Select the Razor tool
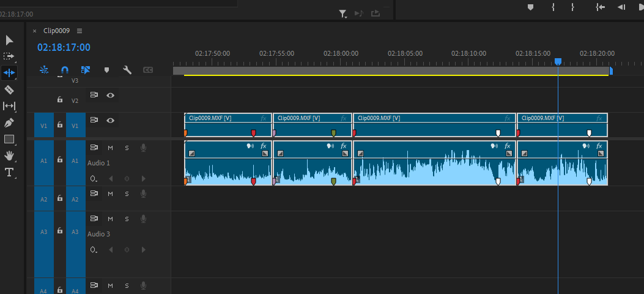Screen dimensions: 644x294 coord(9,89)
